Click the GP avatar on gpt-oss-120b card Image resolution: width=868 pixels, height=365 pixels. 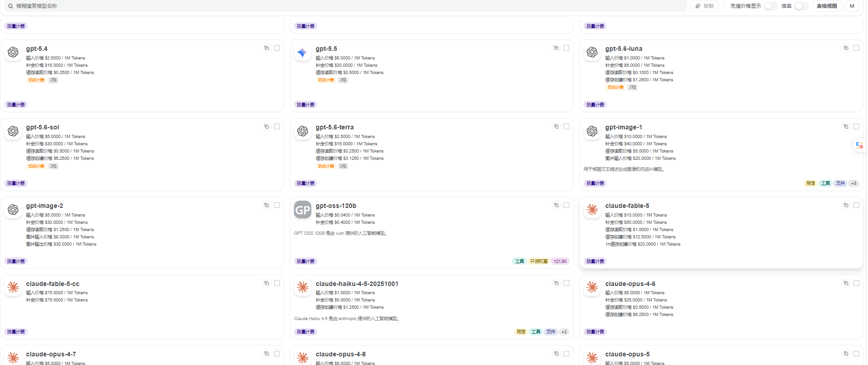303,210
